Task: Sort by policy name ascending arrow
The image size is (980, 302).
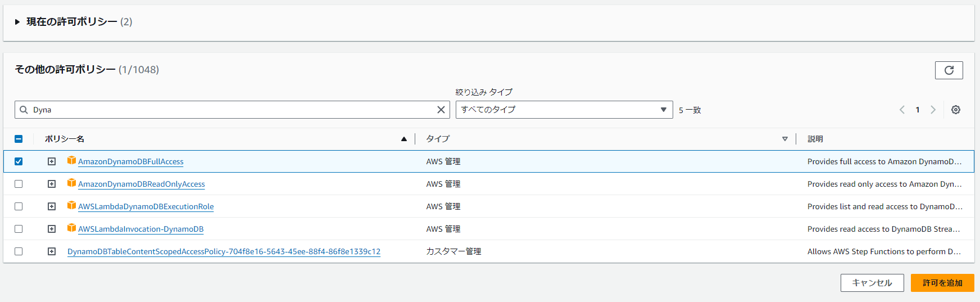Action: click(x=403, y=139)
